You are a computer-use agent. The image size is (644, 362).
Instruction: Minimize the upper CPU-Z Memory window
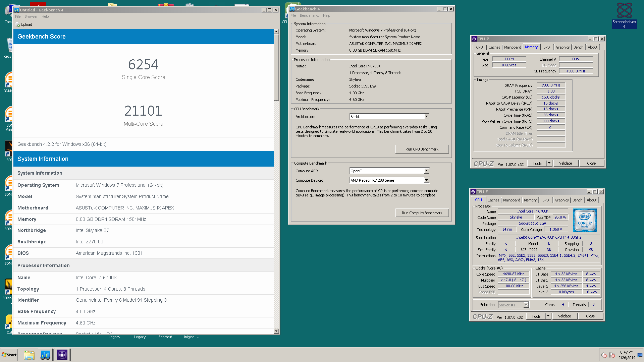tap(590, 39)
